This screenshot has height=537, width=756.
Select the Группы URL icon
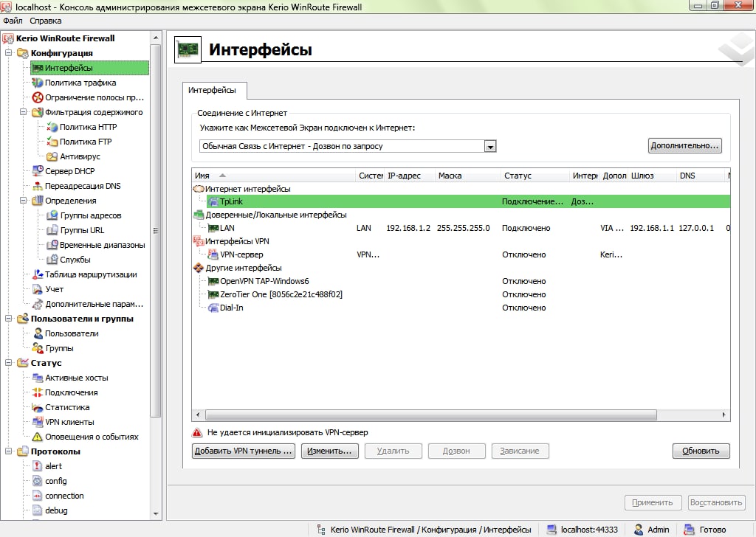coord(52,231)
